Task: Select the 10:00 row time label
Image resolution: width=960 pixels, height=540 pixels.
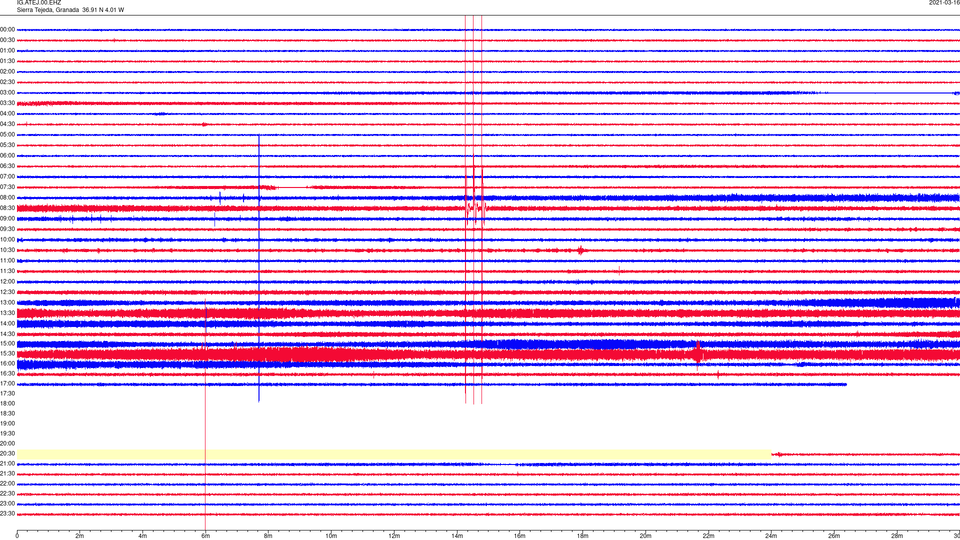Action: 7,239
